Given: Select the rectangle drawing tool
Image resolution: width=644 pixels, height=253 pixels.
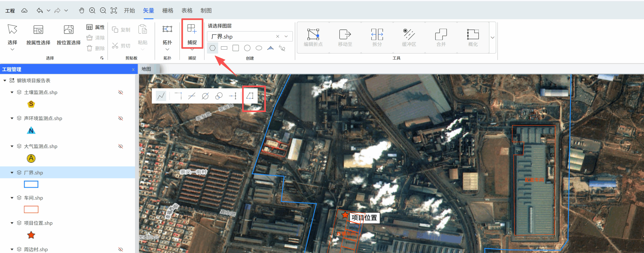Looking at the screenshot, I should click(224, 48).
